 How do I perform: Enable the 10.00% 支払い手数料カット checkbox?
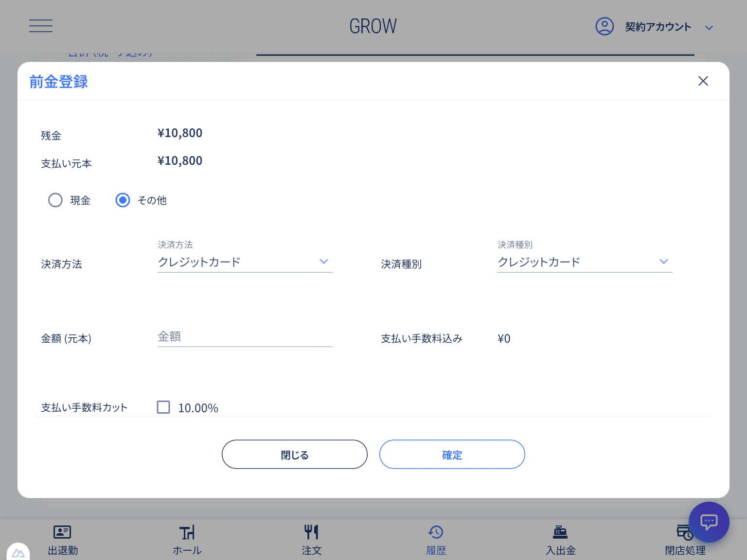(x=163, y=407)
